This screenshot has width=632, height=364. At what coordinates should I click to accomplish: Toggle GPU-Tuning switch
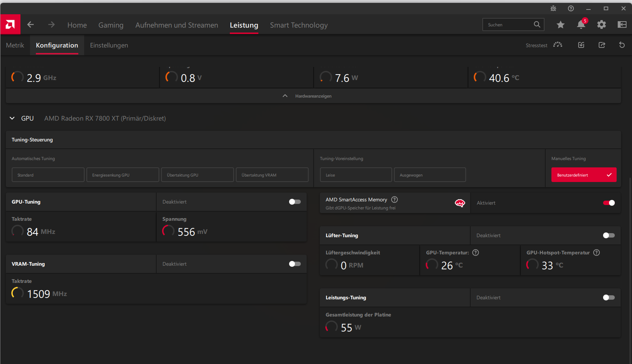295,202
